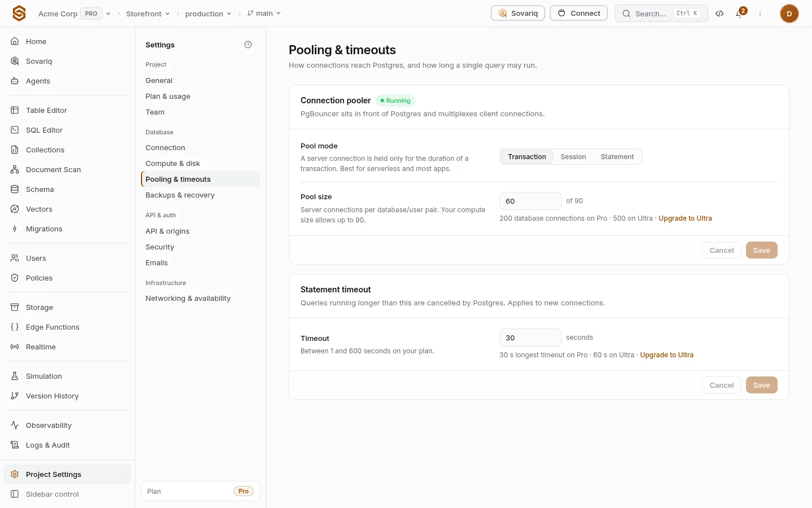Open Plan & usage settings

200,97
